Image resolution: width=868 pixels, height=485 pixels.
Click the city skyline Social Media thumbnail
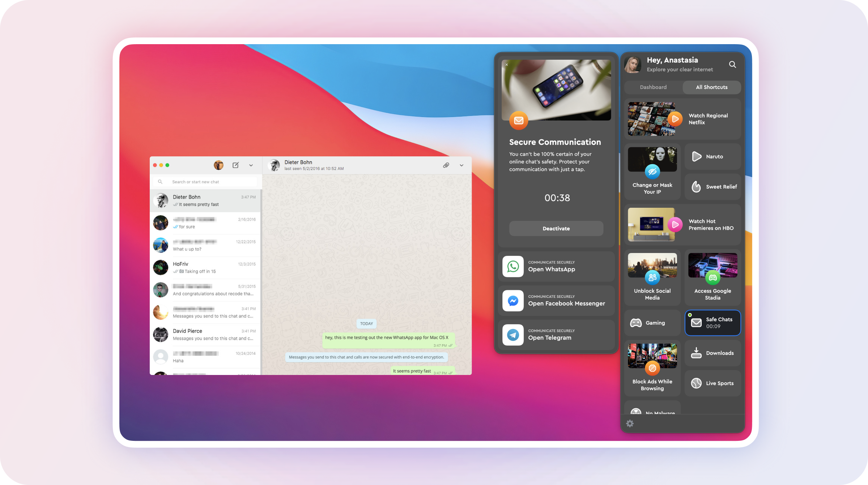[652, 265]
